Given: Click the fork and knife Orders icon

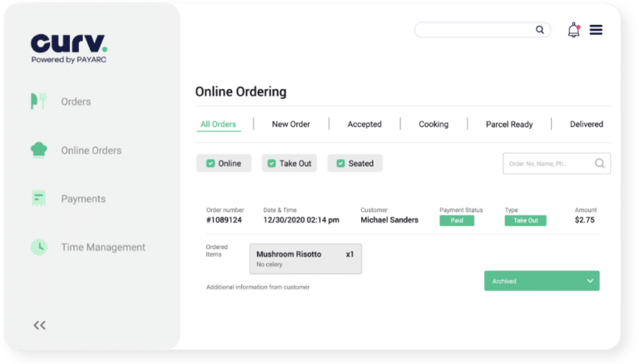Looking at the screenshot, I should pyautogui.click(x=38, y=101).
